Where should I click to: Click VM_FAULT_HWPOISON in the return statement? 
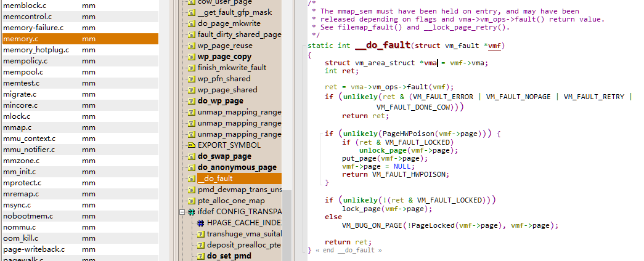coord(409,174)
